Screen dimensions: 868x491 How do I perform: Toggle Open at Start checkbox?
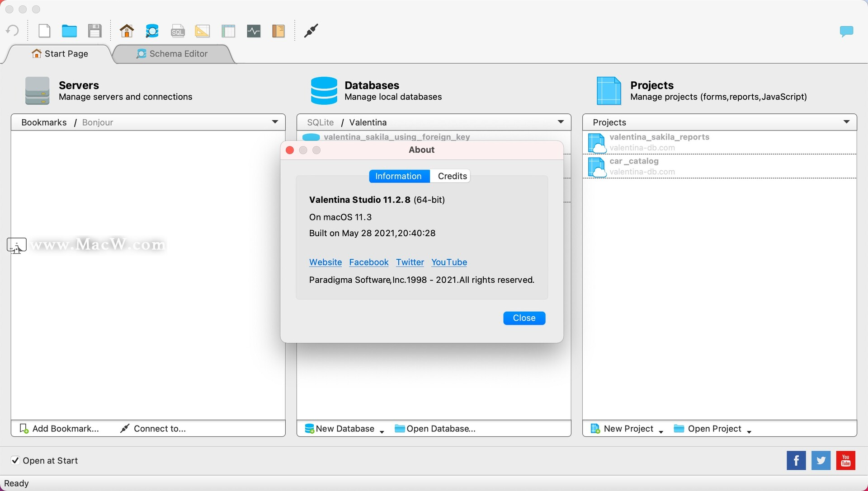pos(15,459)
